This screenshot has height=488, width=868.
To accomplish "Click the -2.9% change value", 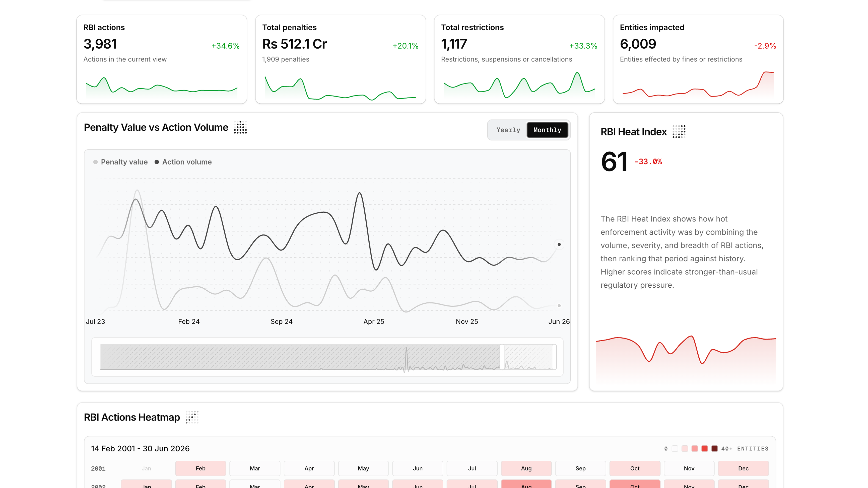I will point(765,46).
